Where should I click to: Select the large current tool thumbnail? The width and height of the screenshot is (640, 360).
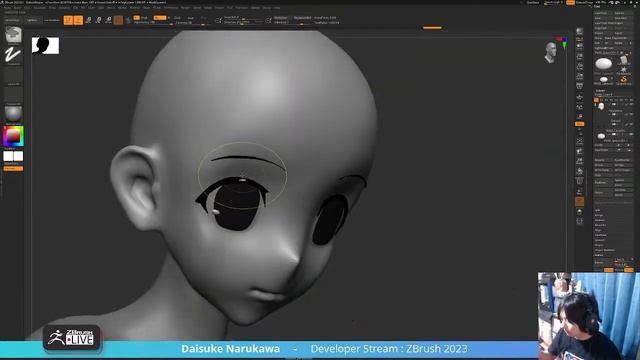tap(604, 64)
